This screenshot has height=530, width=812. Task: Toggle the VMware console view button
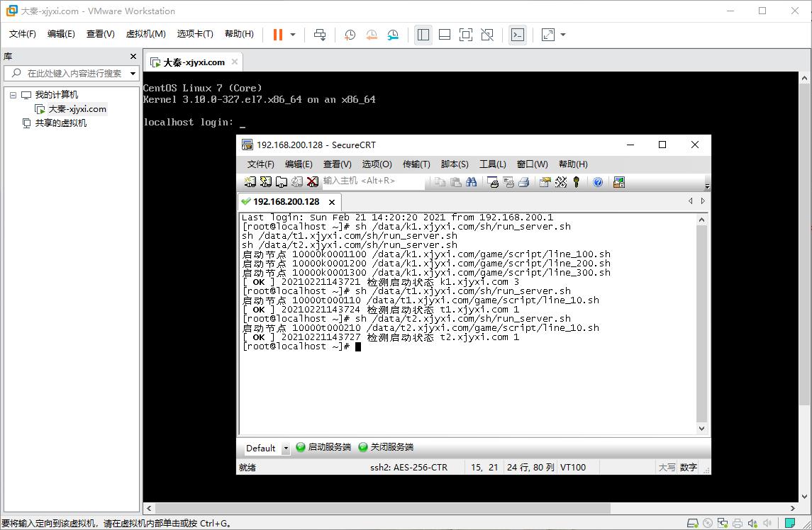click(x=518, y=35)
